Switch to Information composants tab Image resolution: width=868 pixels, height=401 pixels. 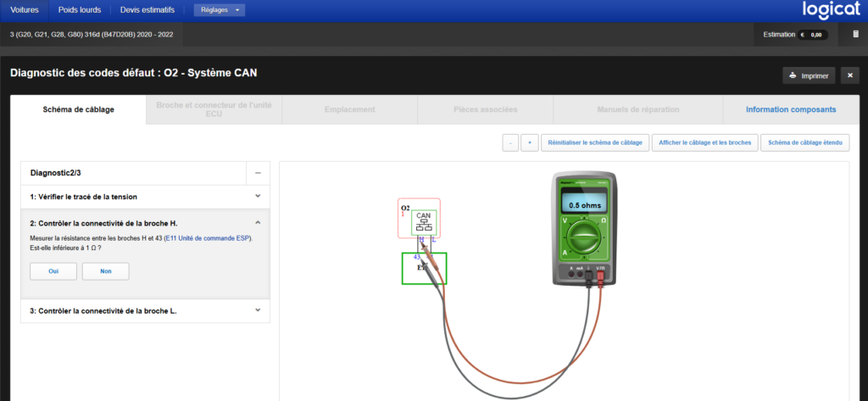pos(791,109)
